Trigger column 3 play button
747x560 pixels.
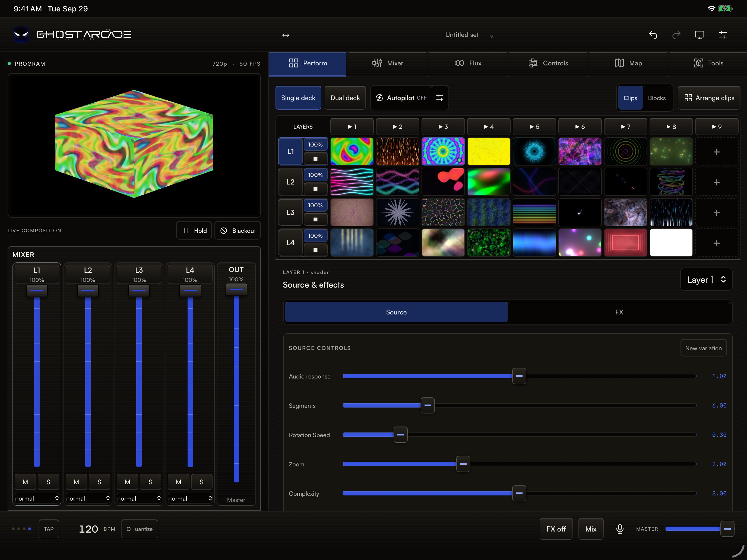pyautogui.click(x=443, y=127)
